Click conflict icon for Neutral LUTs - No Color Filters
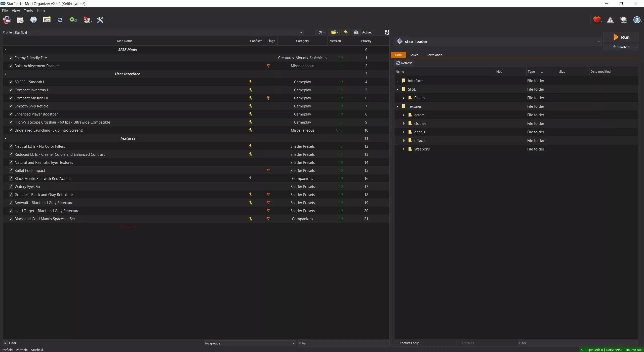The width and height of the screenshot is (644, 352). (251, 146)
